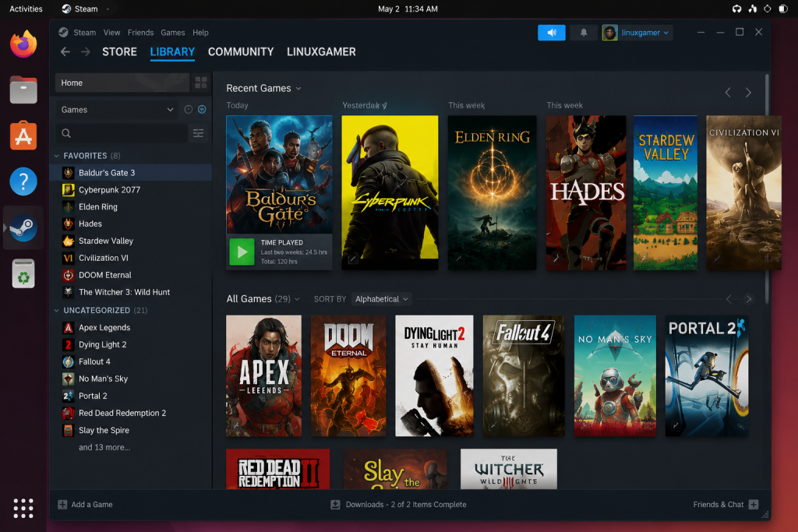Screen dimensions: 798x532
Task: Click the DOOM Eternal sidebar icon
Action: pyautogui.click(x=69, y=275)
